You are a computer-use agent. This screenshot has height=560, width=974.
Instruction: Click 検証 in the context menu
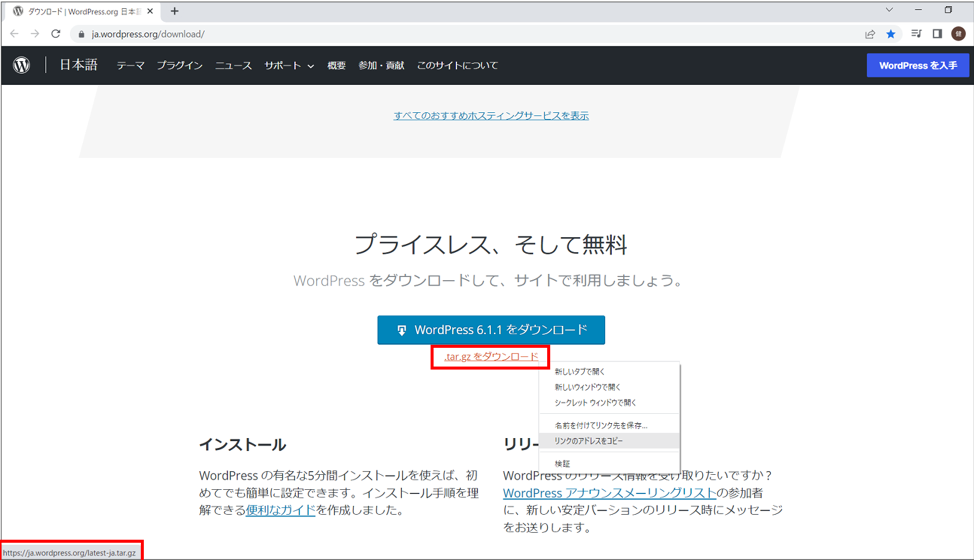(562, 463)
